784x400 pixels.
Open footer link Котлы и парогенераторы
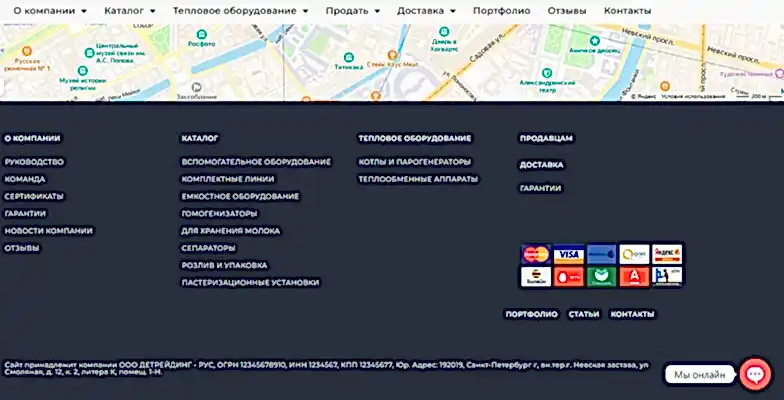(415, 162)
